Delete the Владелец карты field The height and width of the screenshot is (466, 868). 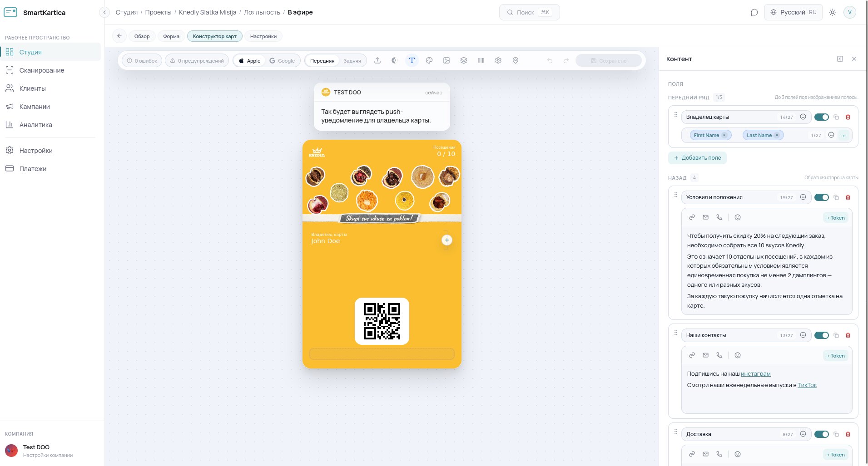(848, 117)
